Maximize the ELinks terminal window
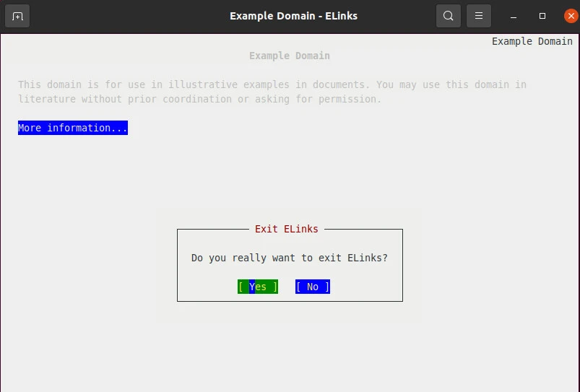This screenshot has height=392, width=580. 542,16
